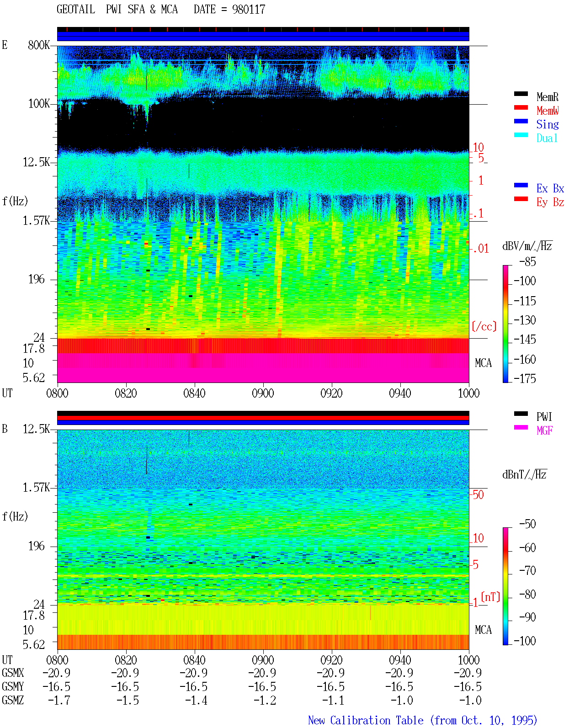The width and height of the screenshot is (585, 728).
Task: Click the 0920 tick under the B spectrogram
Action: (331, 660)
